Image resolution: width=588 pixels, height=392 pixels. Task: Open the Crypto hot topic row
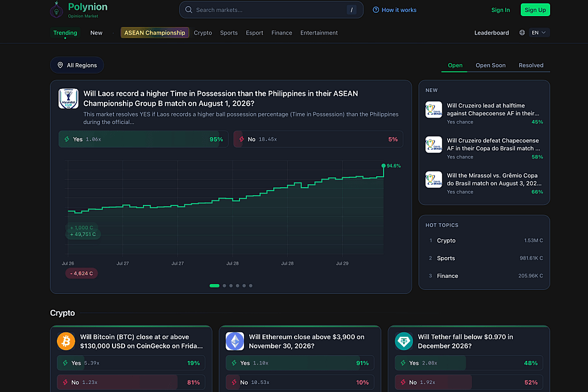tap(484, 240)
